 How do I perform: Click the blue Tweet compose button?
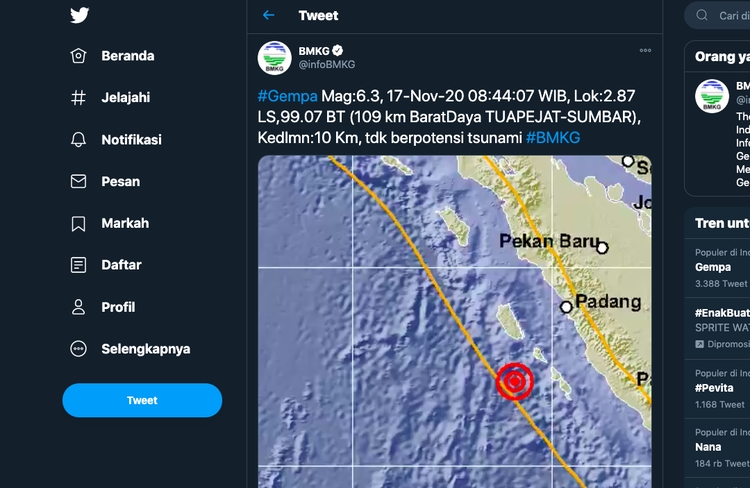pos(142,400)
